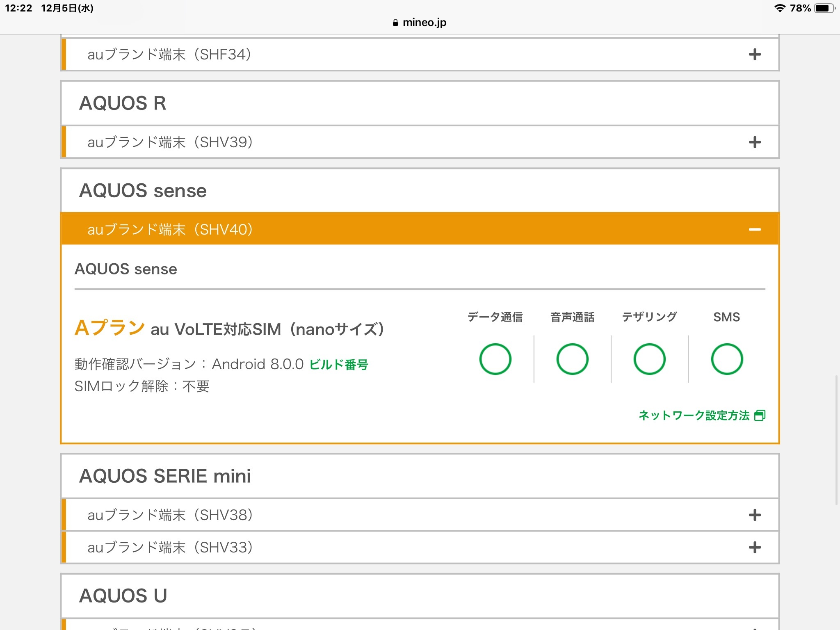
Task: Expand the auブランド端末（SHV39）row
Action: [170, 142]
